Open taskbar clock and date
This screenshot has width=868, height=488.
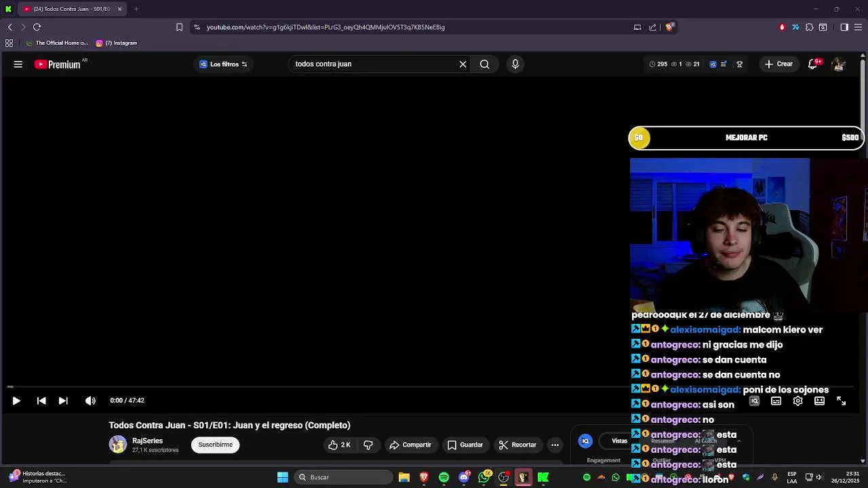click(x=845, y=477)
